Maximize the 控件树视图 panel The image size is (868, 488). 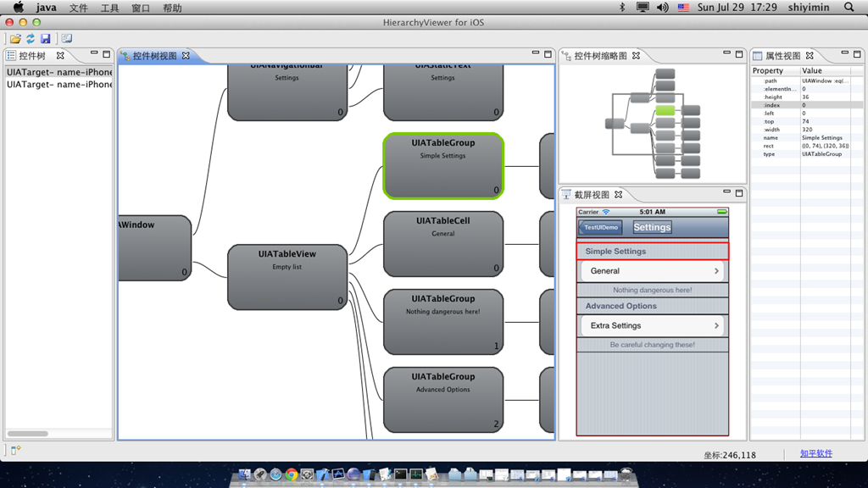coord(548,54)
